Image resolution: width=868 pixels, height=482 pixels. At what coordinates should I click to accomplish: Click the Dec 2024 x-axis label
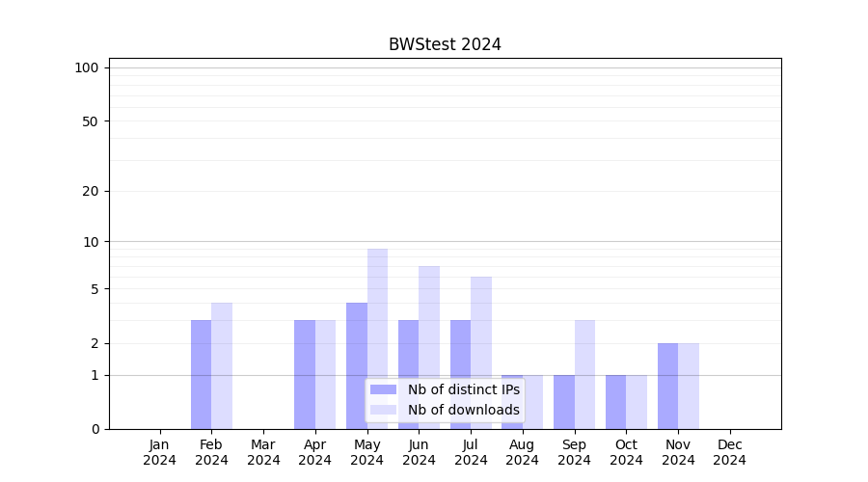(730, 452)
